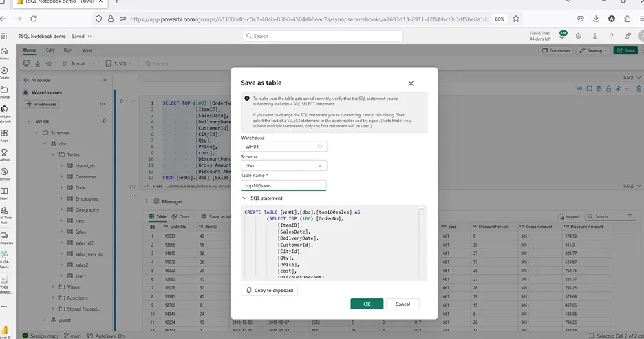Run the code cell with play icon
644x339 pixels.
[x=122, y=101]
